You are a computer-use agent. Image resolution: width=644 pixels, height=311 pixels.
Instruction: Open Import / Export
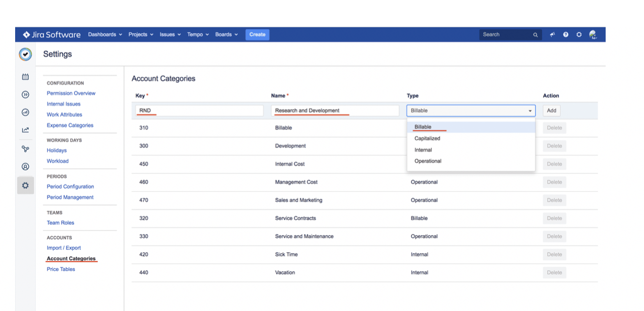64,248
